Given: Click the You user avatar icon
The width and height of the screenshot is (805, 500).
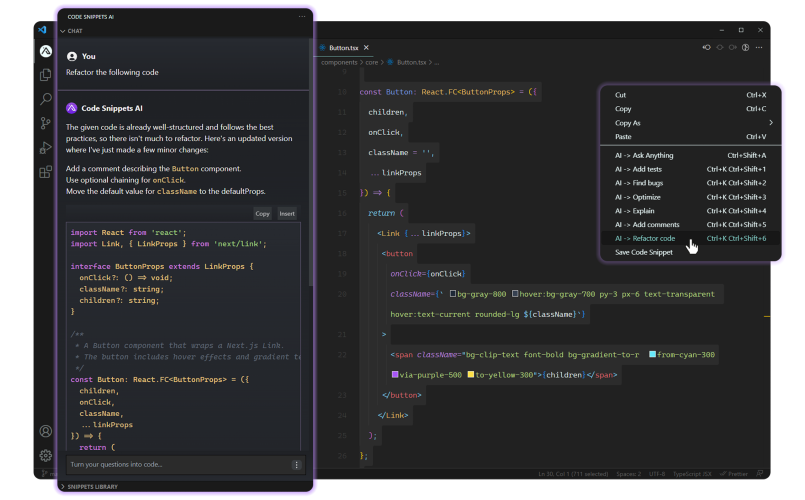Looking at the screenshot, I should (x=72, y=56).
